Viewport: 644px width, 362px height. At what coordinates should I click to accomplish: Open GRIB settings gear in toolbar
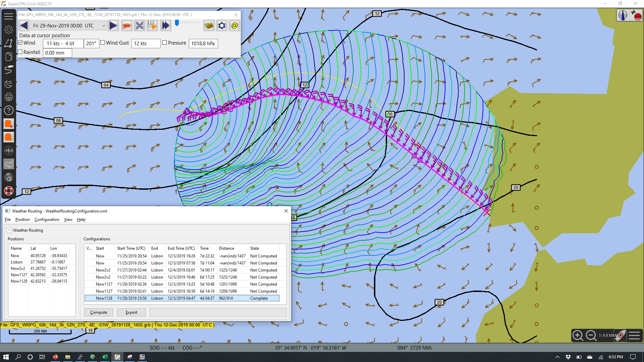(x=222, y=25)
